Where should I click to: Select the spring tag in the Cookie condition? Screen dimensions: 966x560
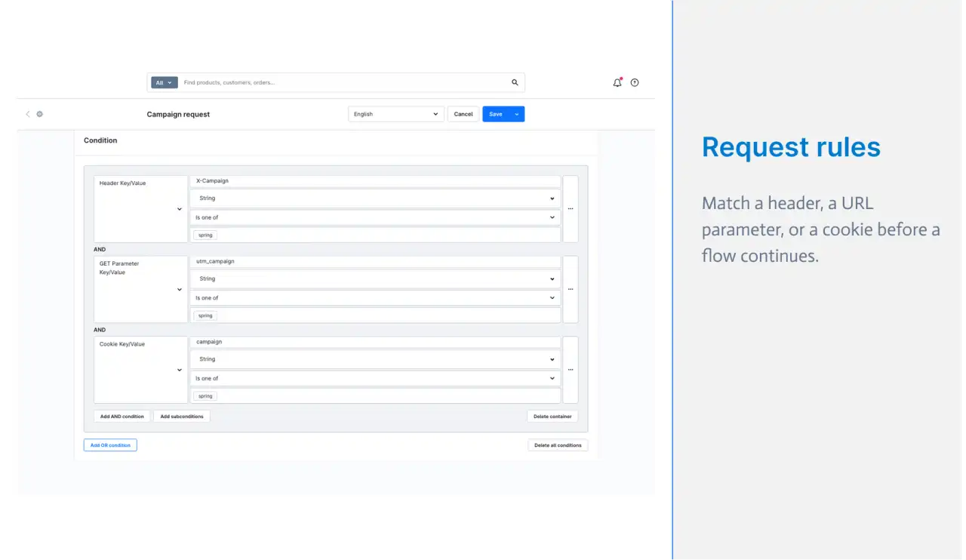pos(205,396)
